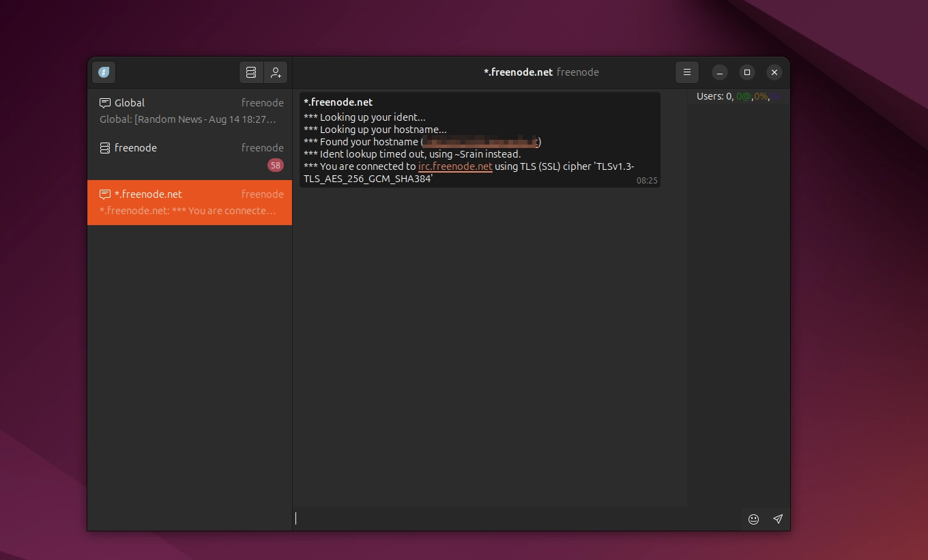Open the emoji picker smiley icon

(753, 519)
